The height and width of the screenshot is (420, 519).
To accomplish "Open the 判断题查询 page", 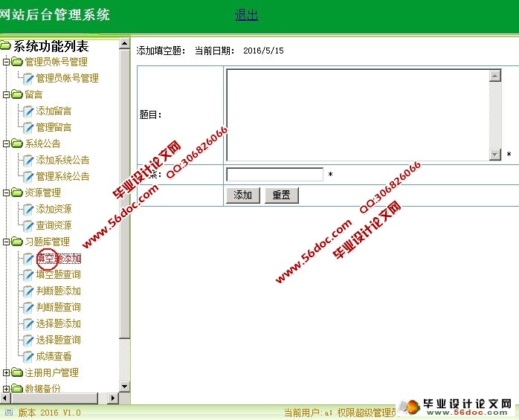I will click(58, 307).
